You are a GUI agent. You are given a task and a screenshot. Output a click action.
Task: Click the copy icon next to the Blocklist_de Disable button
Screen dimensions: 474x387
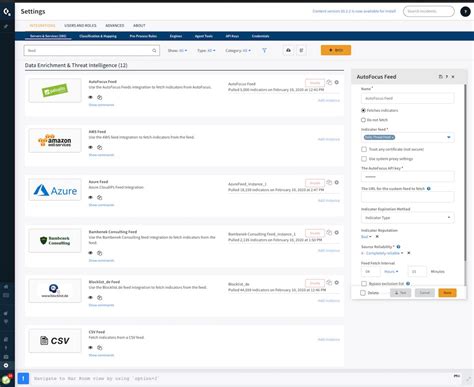tap(329, 282)
